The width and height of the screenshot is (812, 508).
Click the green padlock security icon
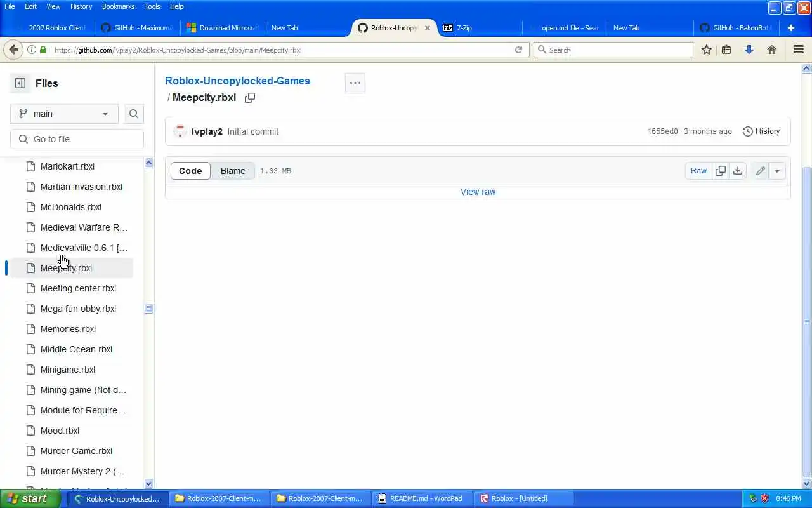pyautogui.click(x=43, y=50)
